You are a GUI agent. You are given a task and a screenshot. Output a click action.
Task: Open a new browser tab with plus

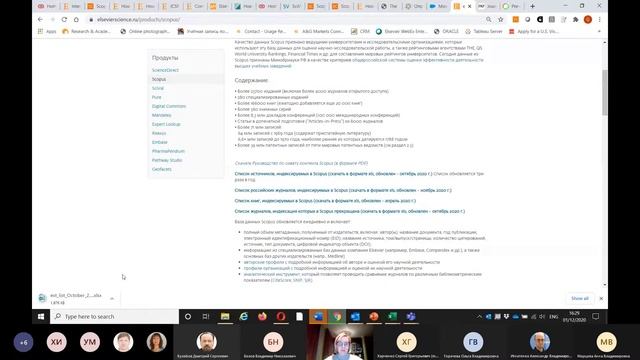[532, 6]
